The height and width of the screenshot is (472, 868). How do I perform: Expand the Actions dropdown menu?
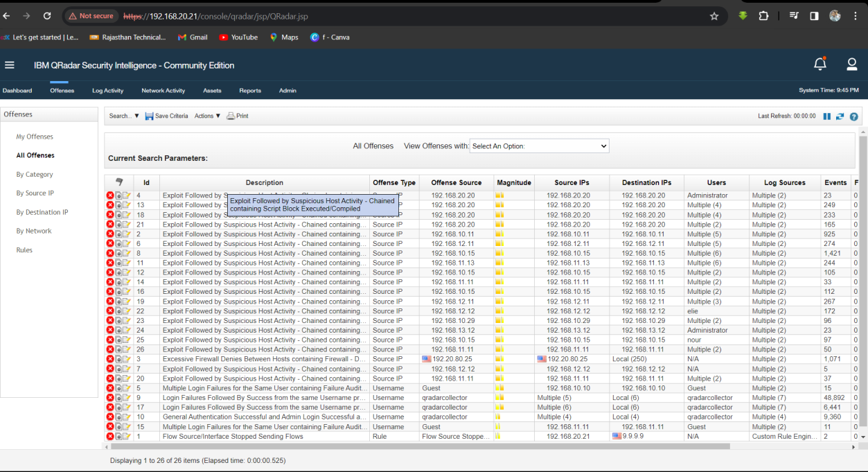(x=207, y=116)
